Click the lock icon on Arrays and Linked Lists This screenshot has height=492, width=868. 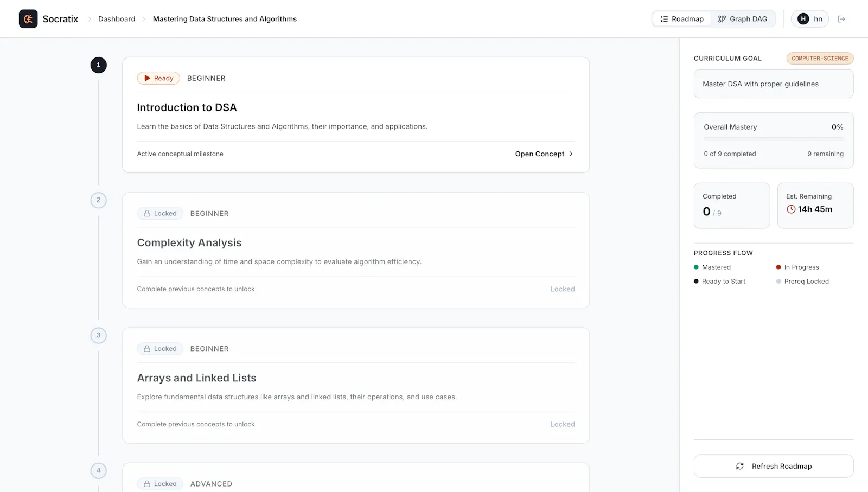[147, 348]
